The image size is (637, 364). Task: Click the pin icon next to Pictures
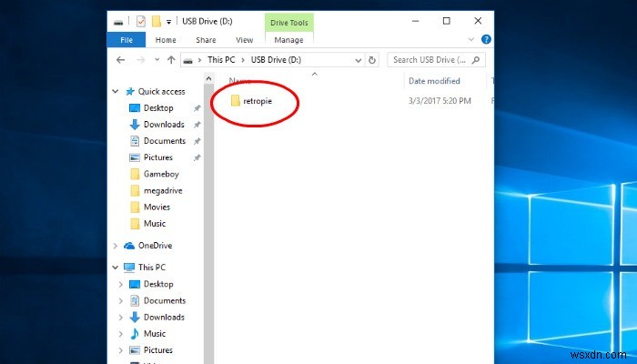pos(197,157)
